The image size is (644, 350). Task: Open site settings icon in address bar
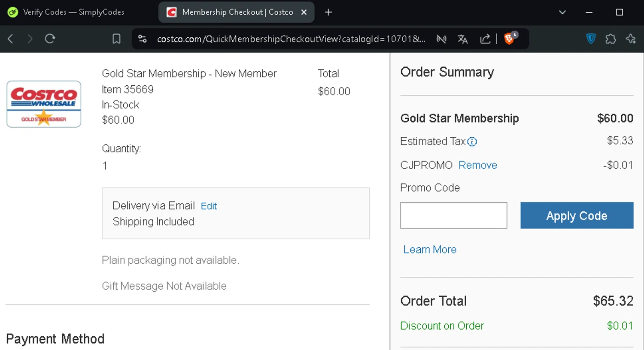[143, 39]
